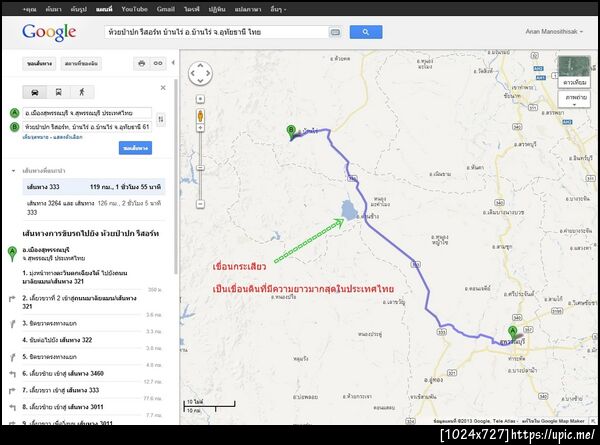Click the orange Pegman Street View icon
This screenshot has width=600, height=445.
click(x=201, y=116)
